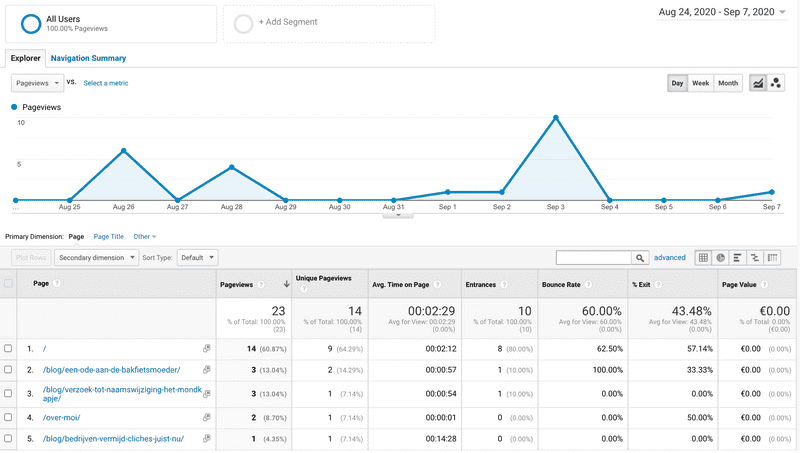The width and height of the screenshot is (800, 453).
Task: Select the Performance bar view icon
Action: (737, 258)
